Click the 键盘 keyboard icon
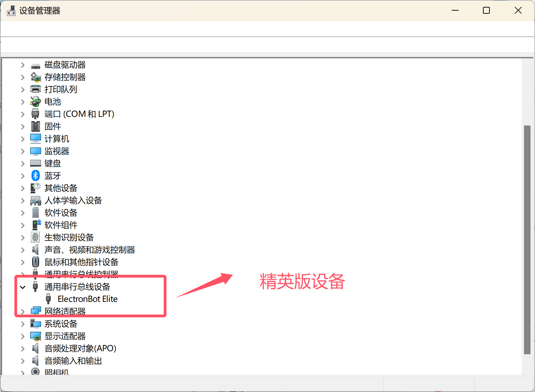The width and height of the screenshot is (535, 392). [x=36, y=164]
